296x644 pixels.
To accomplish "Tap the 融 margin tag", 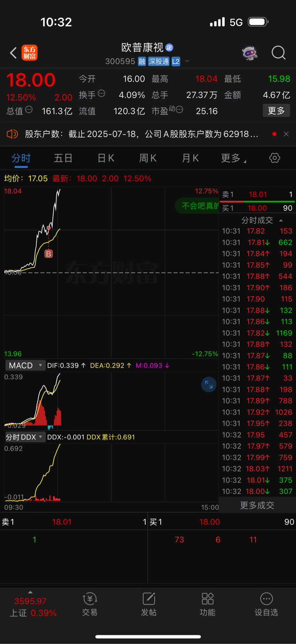I will (142, 61).
